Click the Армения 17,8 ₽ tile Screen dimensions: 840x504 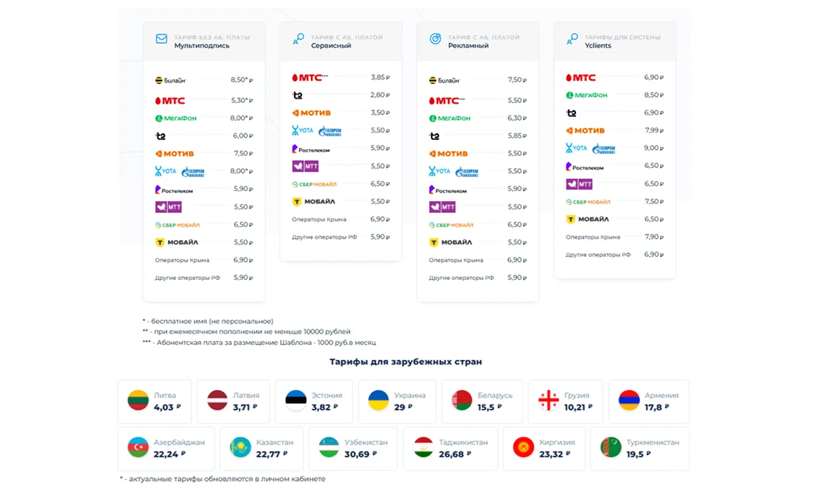[648, 401]
